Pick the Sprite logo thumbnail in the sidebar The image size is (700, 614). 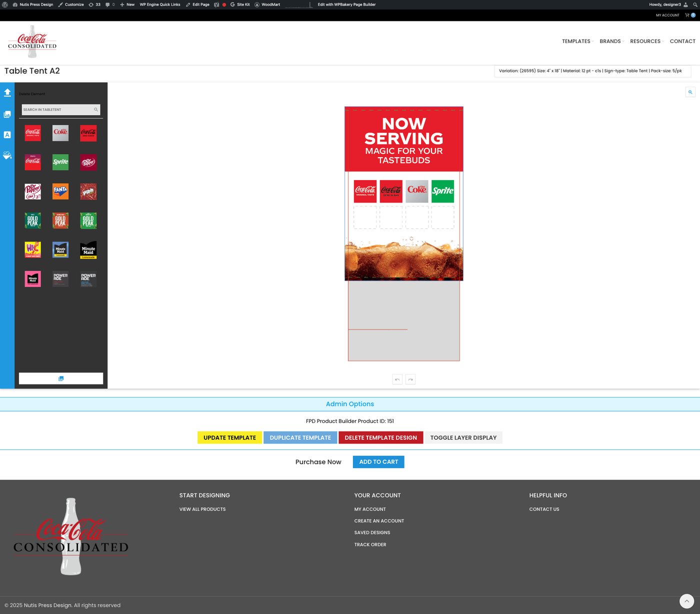click(60, 162)
